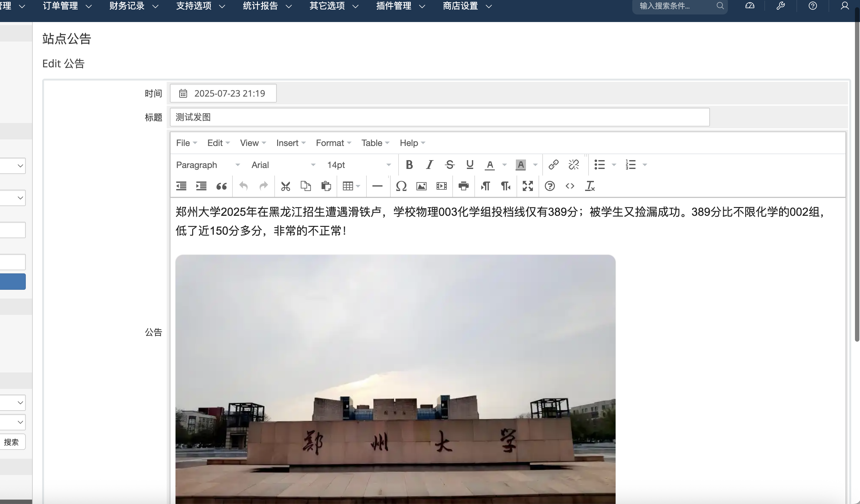
Task: Open source code view icon
Action: [570, 186]
